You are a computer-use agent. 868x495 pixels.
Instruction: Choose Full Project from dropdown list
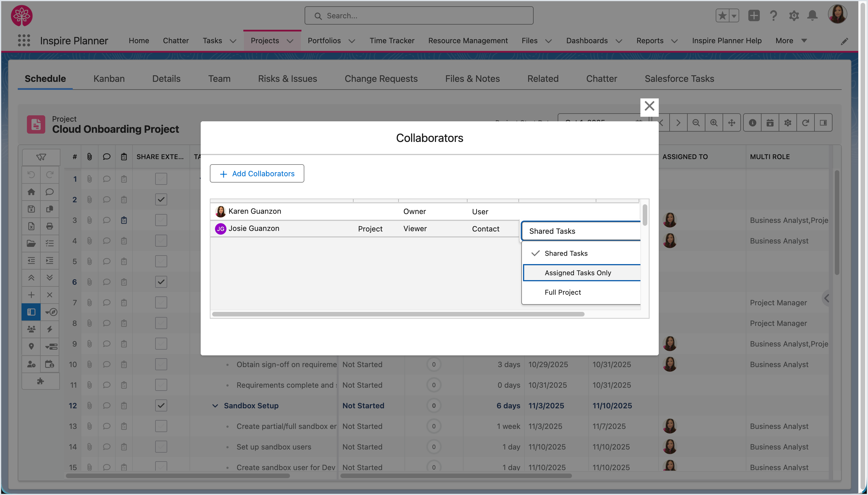[563, 292]
